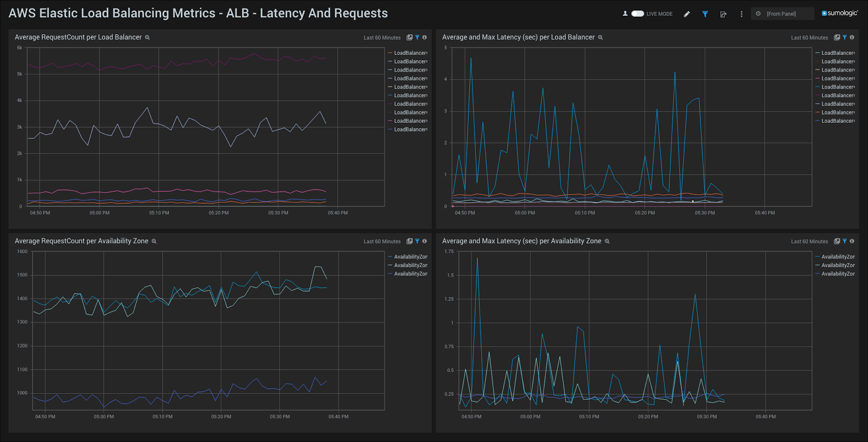This screenshot has height=442, width=868.
Task: Click the share dashboard icon
Action: pyautogui.click(x=723, y=14)
